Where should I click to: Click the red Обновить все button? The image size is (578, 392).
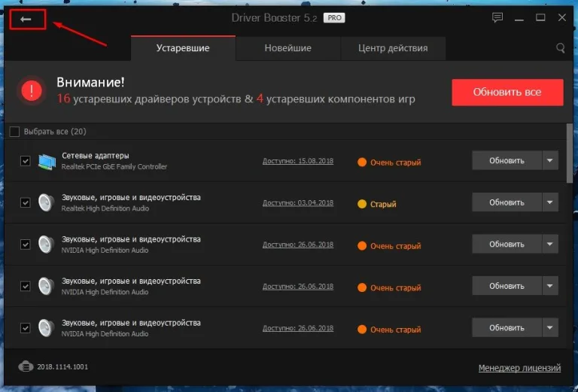point(507,92)
